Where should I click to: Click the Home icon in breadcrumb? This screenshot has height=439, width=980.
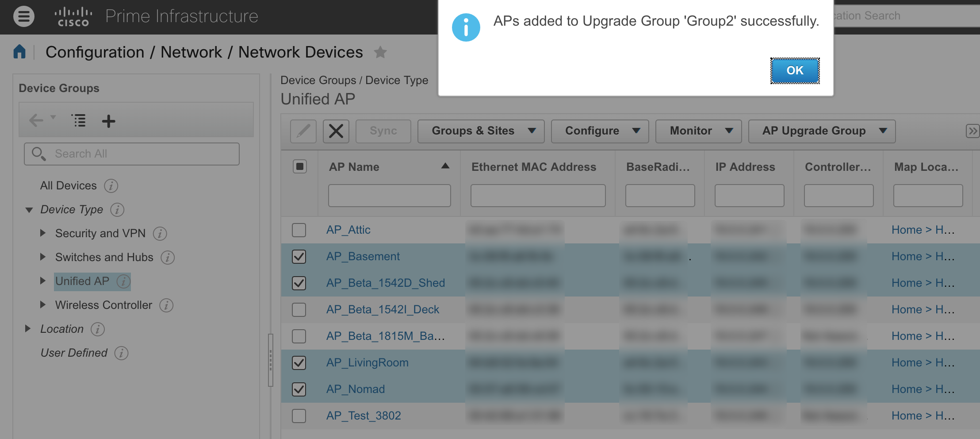[19, 52]
